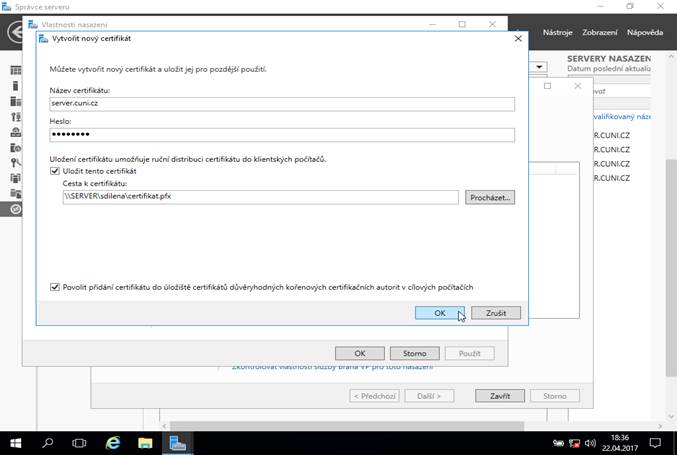677x455 pixels.
Task: Click right arrow of horizontal scrollbar
Action: (660, 426)
